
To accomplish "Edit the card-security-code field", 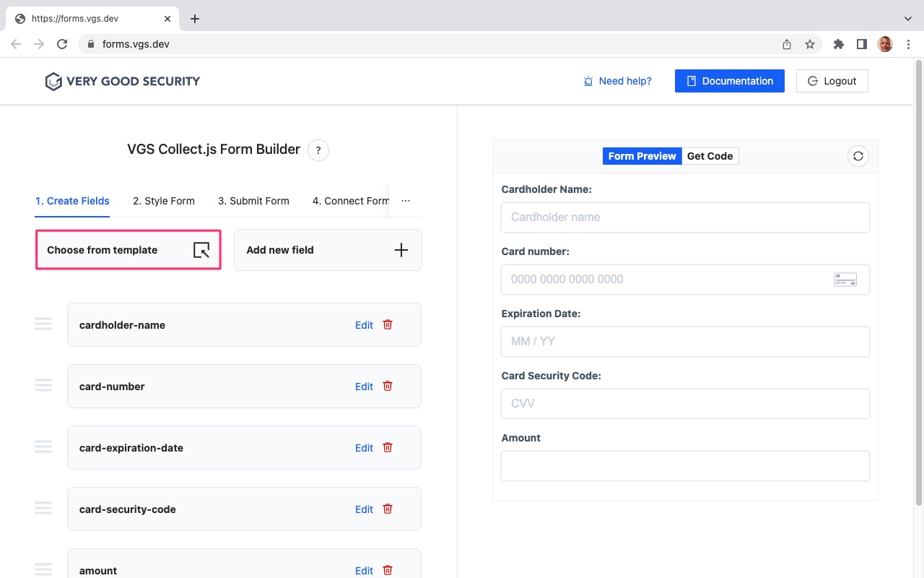I will (364, 509).
